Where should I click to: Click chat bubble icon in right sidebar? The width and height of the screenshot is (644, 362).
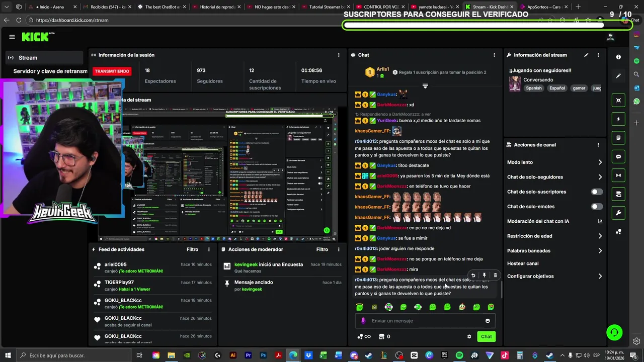pyautogui.click(x=618, y=156)
